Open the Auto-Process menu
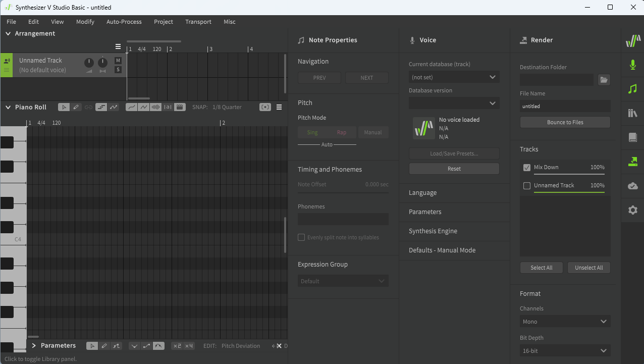 pyautogui.click(x=124, y=22)
